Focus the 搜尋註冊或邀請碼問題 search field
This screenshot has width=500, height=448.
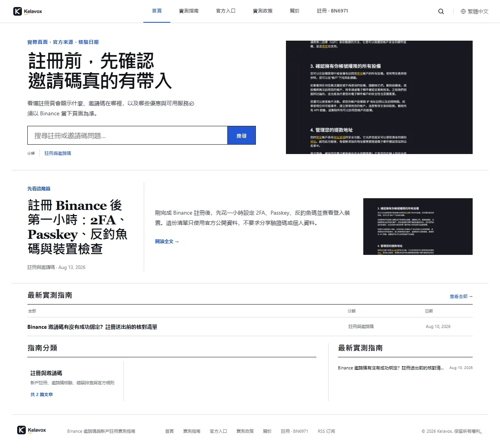pos(127,135)
